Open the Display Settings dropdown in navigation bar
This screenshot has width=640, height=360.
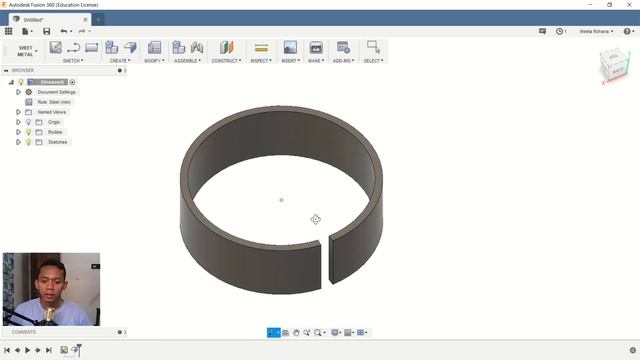tap(336, 333)
